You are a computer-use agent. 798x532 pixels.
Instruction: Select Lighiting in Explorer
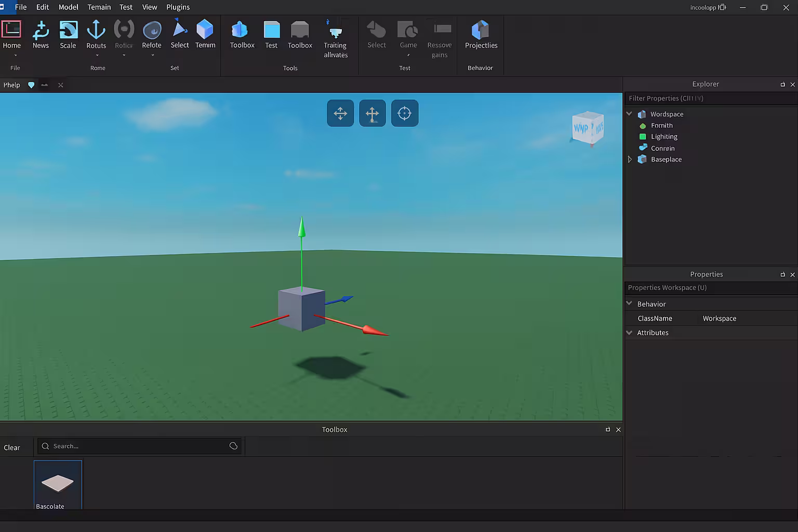[664, 137]
